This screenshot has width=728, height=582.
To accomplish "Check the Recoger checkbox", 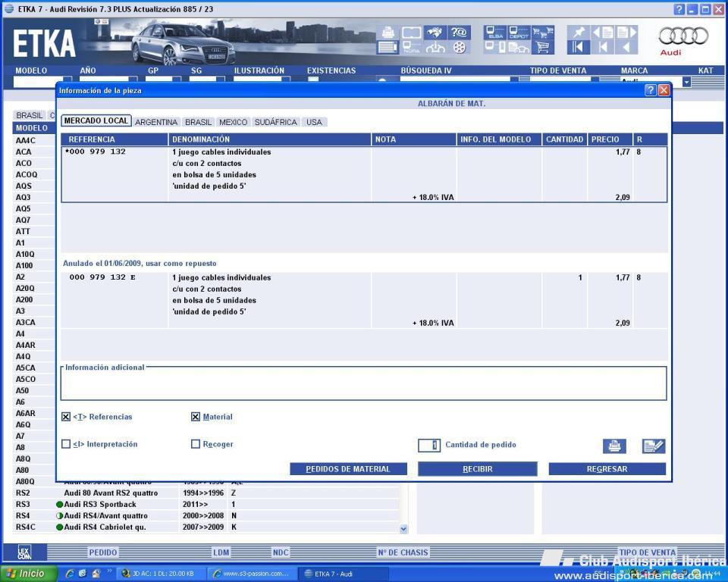I will (x=196, y=444).
